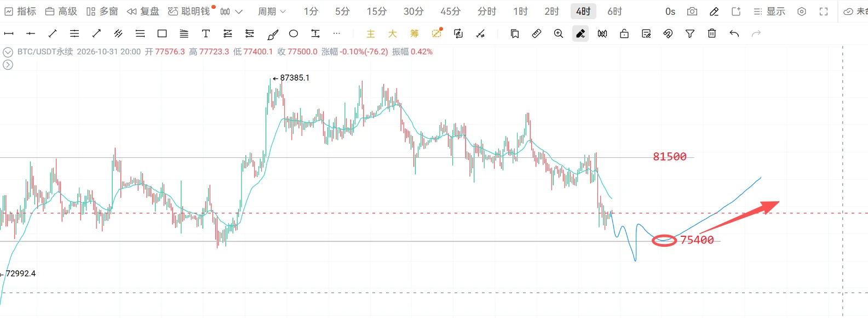
Task: Open more drawing tools ellipsis menu
Action: click(337, 34)
